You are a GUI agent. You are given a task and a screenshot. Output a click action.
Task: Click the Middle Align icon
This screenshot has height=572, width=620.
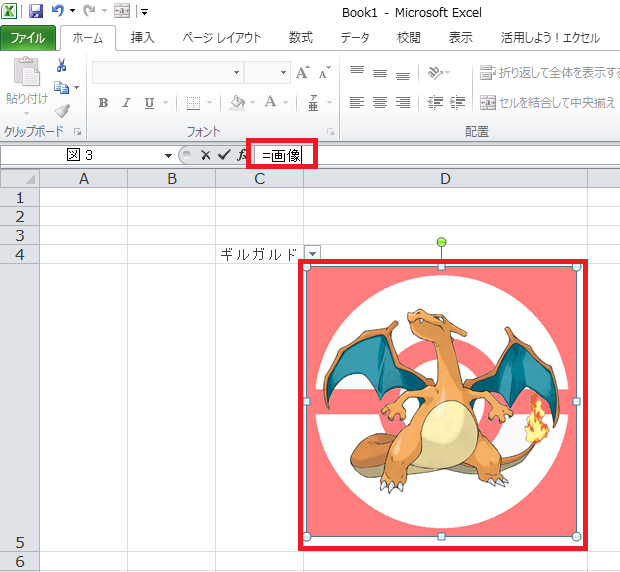[x=380, y=73]
